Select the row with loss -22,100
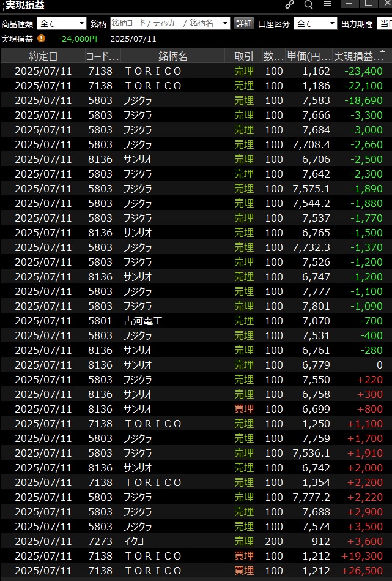 [x=193, y=86]
